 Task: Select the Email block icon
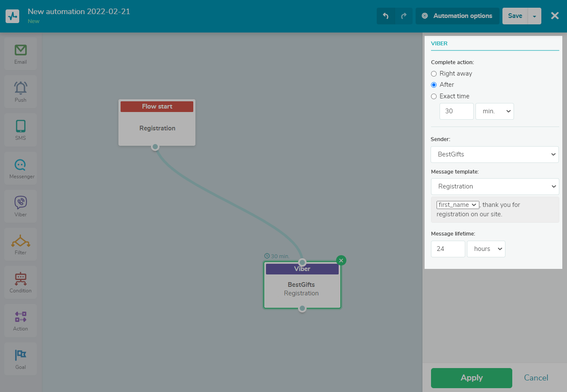click(21, 53)
